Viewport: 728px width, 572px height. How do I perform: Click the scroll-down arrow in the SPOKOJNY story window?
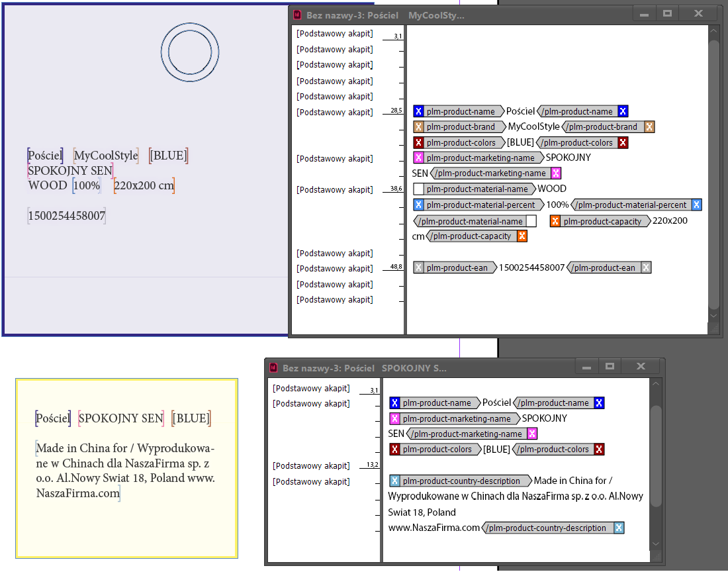pyautogui.click(x=656, y=544)
